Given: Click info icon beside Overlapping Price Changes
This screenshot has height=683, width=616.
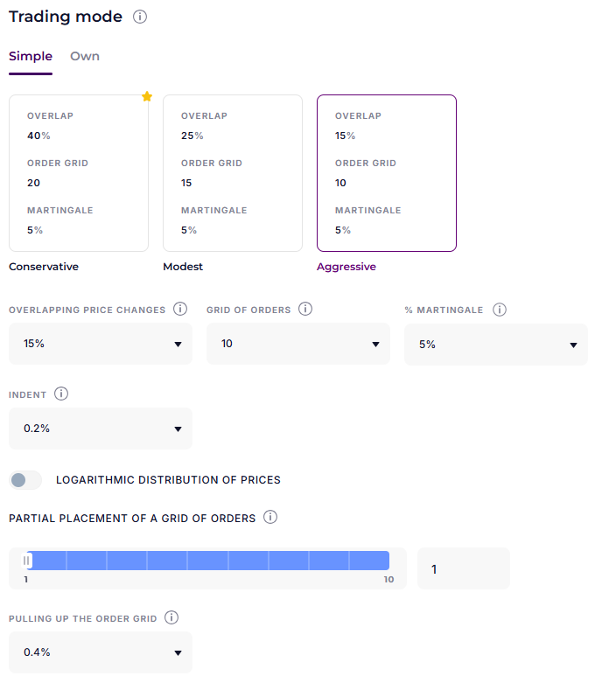Looking at the screenshot, I should pyautogui.click(x=180, y=310).
